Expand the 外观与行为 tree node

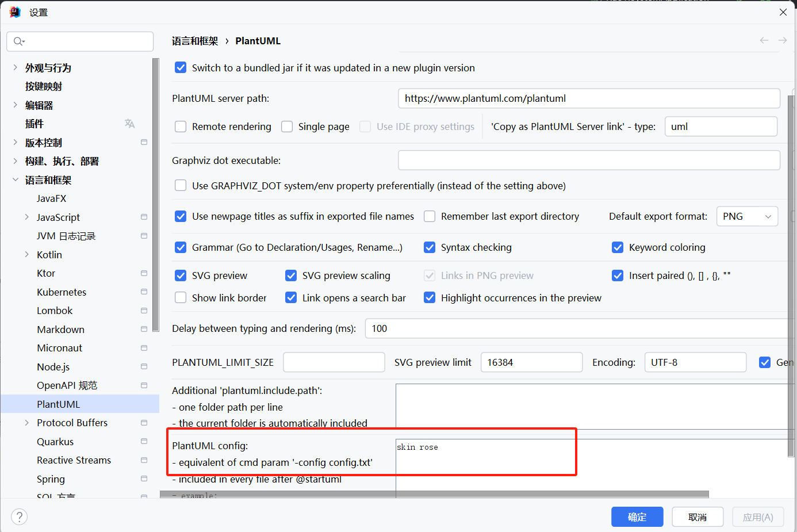15,68
